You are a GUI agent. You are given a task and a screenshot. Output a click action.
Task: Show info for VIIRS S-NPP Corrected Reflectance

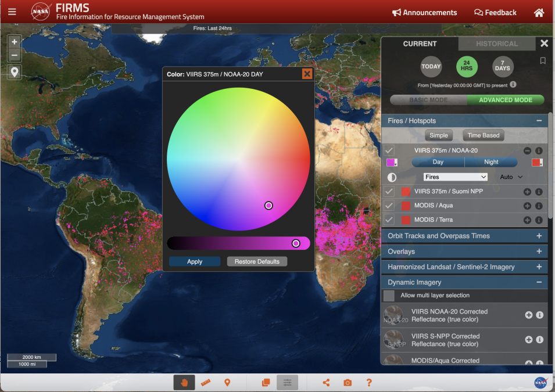pos(539,340)
